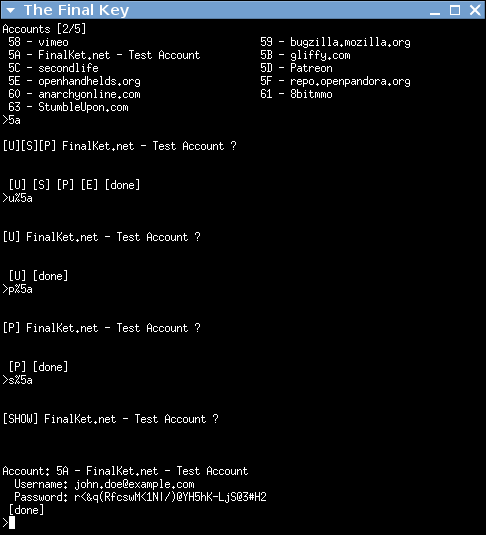
Task: Click the [E] option in the prompt line
Action: [x=89, y=185]
